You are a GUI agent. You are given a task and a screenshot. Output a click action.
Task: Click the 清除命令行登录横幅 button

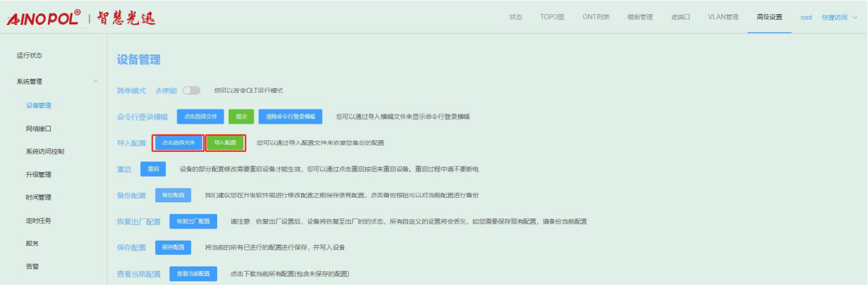[x=290, y=117]
